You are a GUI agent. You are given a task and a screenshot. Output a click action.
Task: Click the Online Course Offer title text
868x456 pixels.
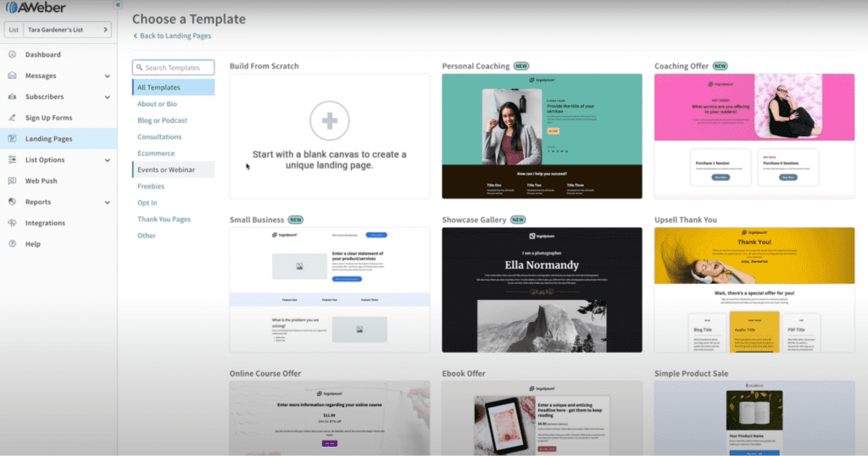click(x=265, y=374)
